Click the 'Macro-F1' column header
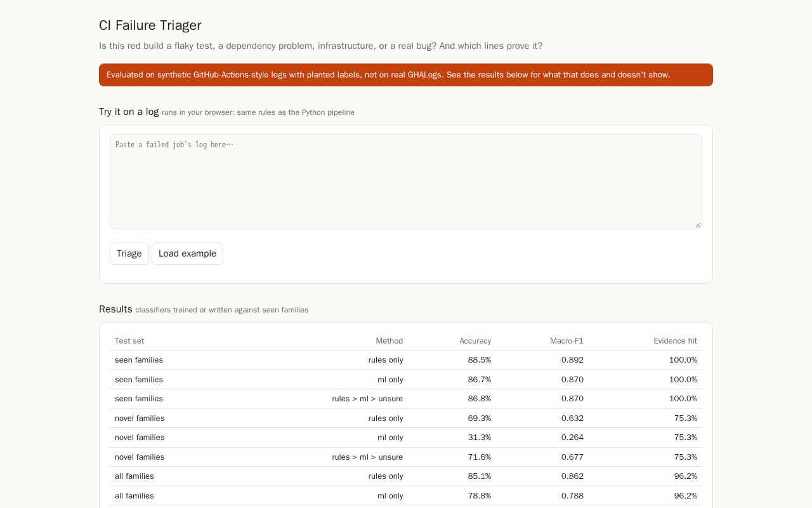Screen dimensions: 812x508 pyautogui.click(x=566, y=341)
